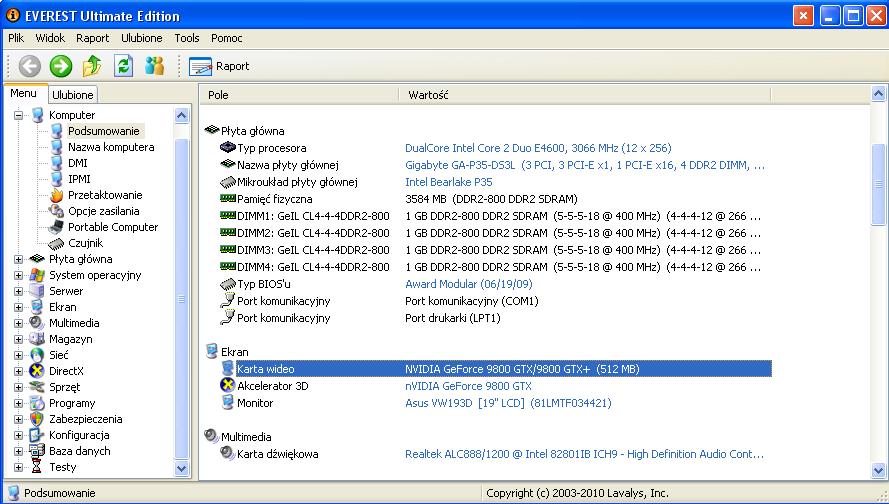
Task: Click the Opcje zasilania icon
Action: pyautogui.click(x=56, y=211)
